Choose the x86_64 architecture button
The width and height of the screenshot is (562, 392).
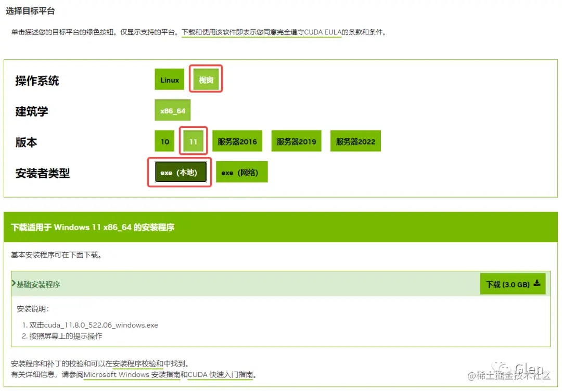tap(172, 110)
